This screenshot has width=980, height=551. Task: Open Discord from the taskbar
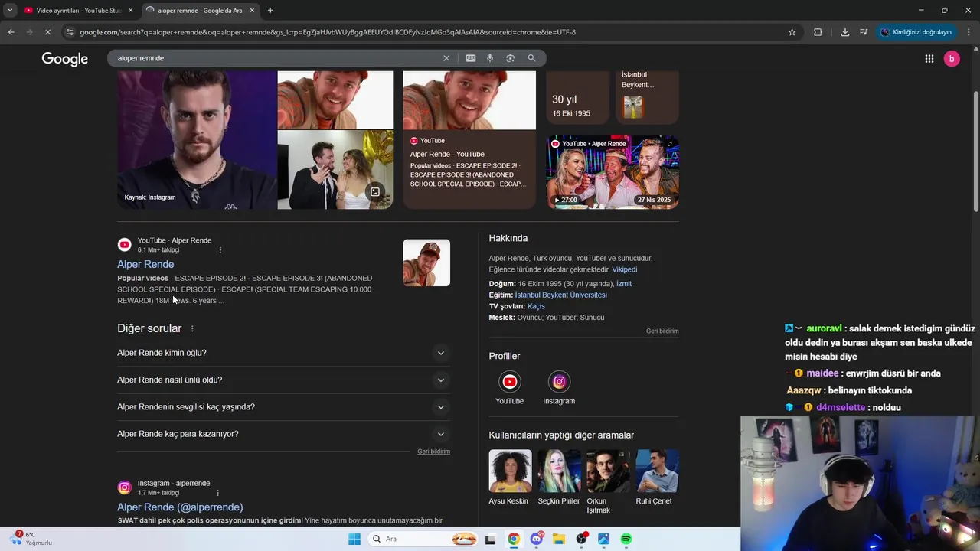[537, 539]
